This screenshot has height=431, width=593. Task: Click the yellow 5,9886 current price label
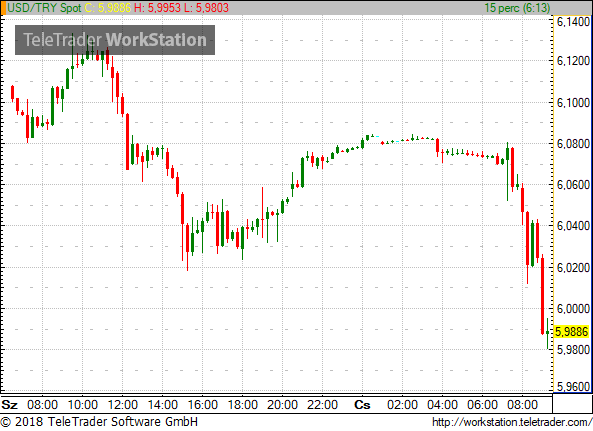pyautogui.click(x=571, y=332)
